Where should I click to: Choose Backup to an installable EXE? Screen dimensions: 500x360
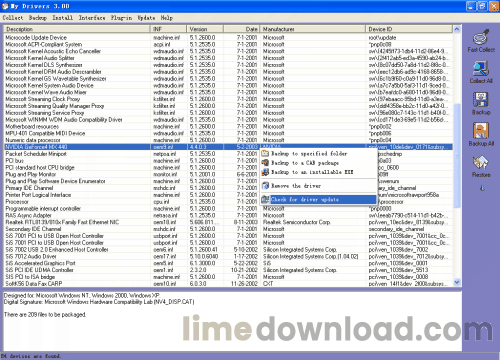tap(319, 172)
